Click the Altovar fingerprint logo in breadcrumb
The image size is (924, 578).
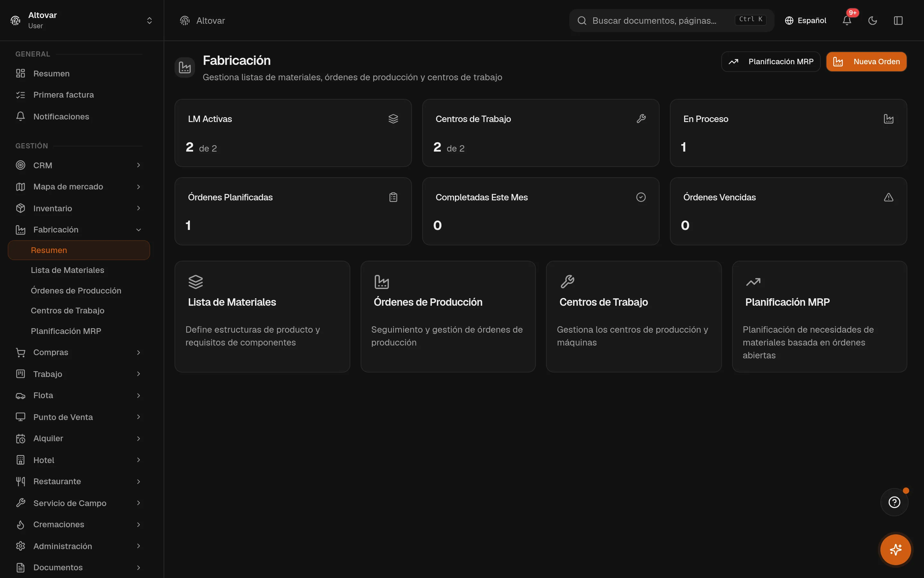tap(185, 21)
